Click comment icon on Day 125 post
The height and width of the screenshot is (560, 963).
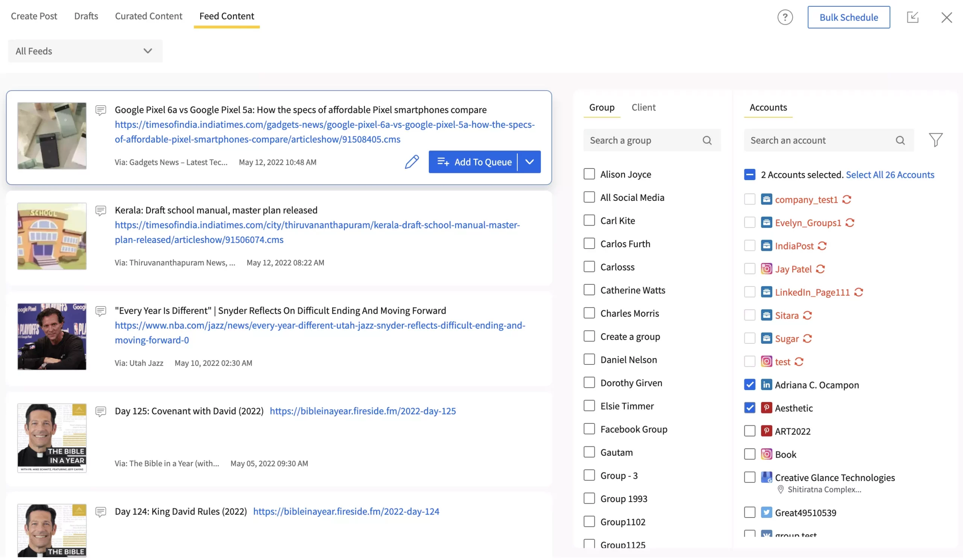click(x=100, y=412)
